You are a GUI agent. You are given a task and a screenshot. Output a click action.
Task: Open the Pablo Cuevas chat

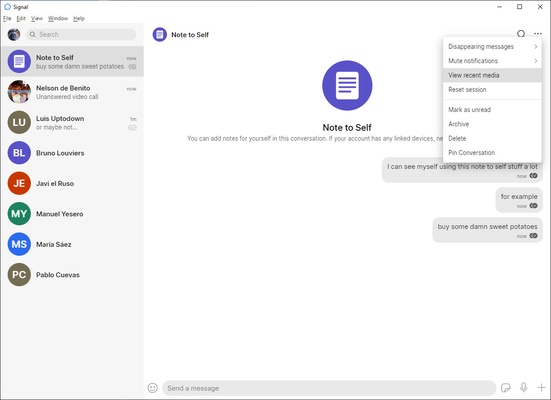click(72, 275)
